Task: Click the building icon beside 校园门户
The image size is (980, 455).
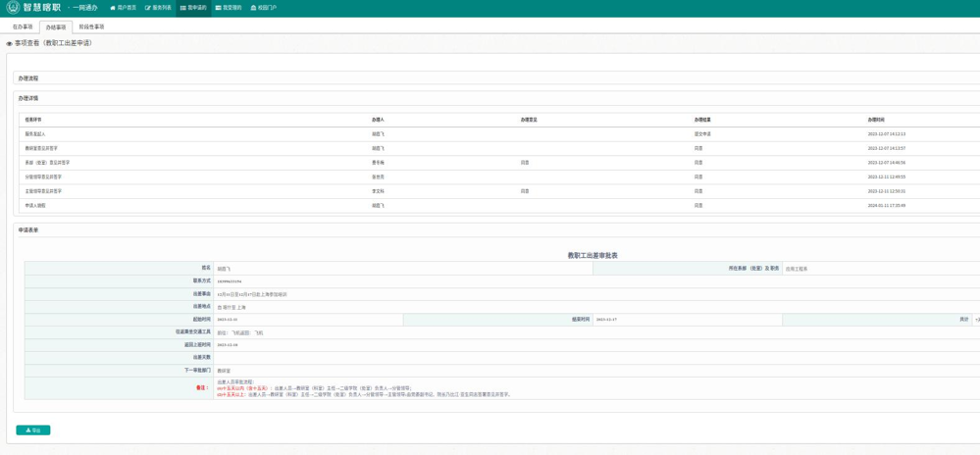Action: tap(253, 8)
